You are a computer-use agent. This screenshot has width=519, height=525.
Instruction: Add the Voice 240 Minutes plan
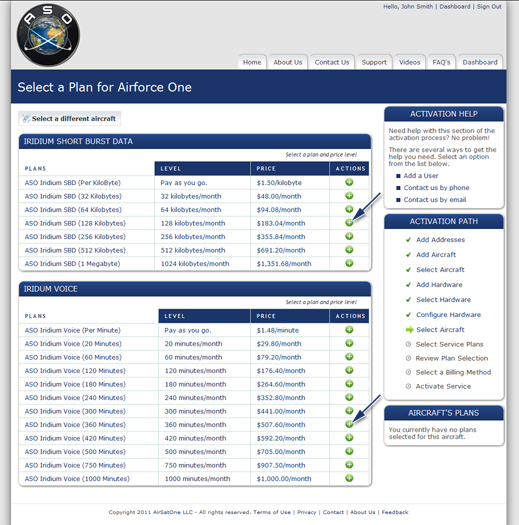[349, 397]
